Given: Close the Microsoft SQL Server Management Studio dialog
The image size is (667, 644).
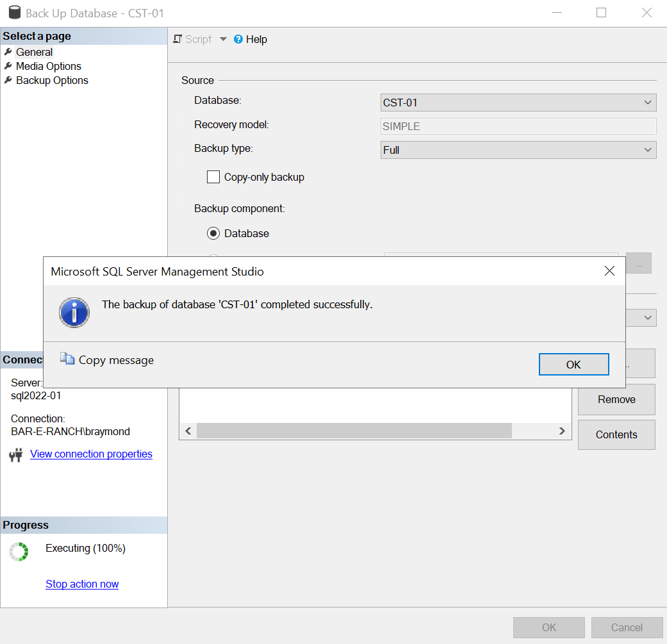Looking at the screenshot, I should (x=609, y=271).
